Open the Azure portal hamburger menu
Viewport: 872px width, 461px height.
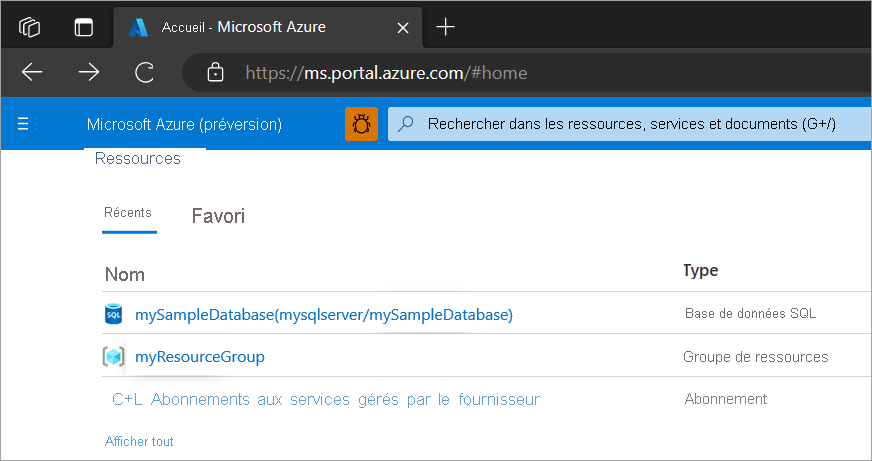coord(23,123)
